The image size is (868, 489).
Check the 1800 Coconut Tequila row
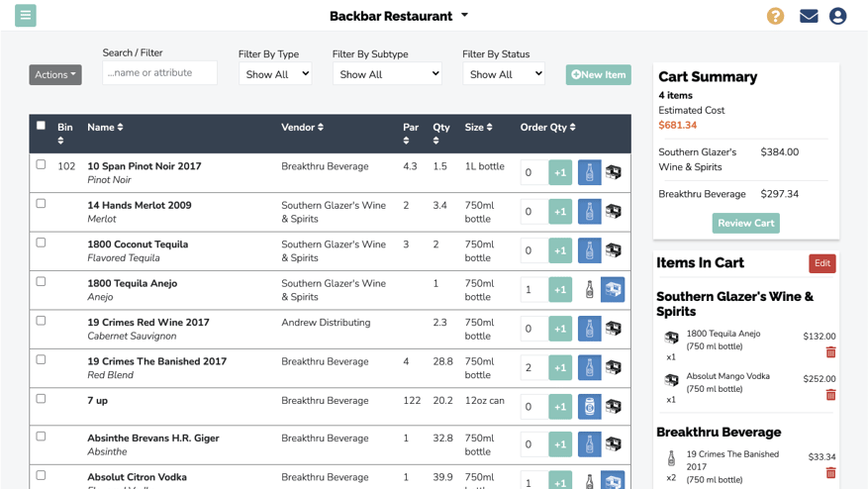(41, 243)
